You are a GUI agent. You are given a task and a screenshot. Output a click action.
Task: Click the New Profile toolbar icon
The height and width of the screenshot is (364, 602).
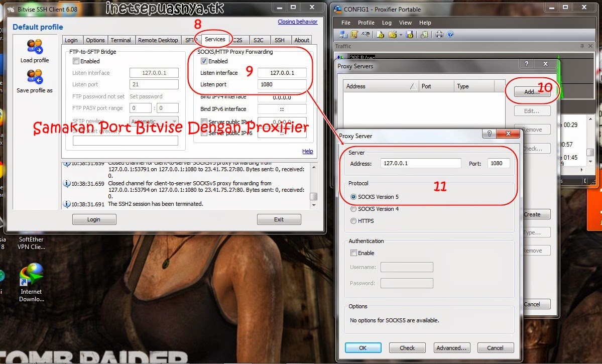click(380, 35)
